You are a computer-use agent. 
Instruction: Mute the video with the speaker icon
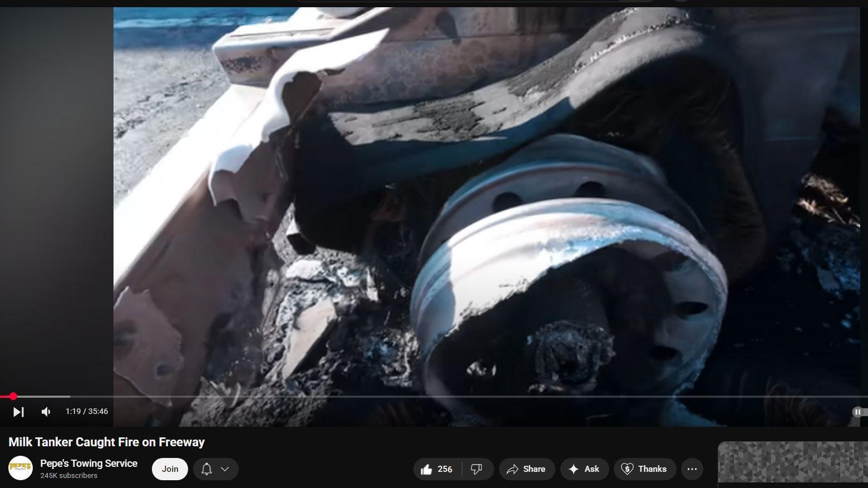[x=46, y=412]
